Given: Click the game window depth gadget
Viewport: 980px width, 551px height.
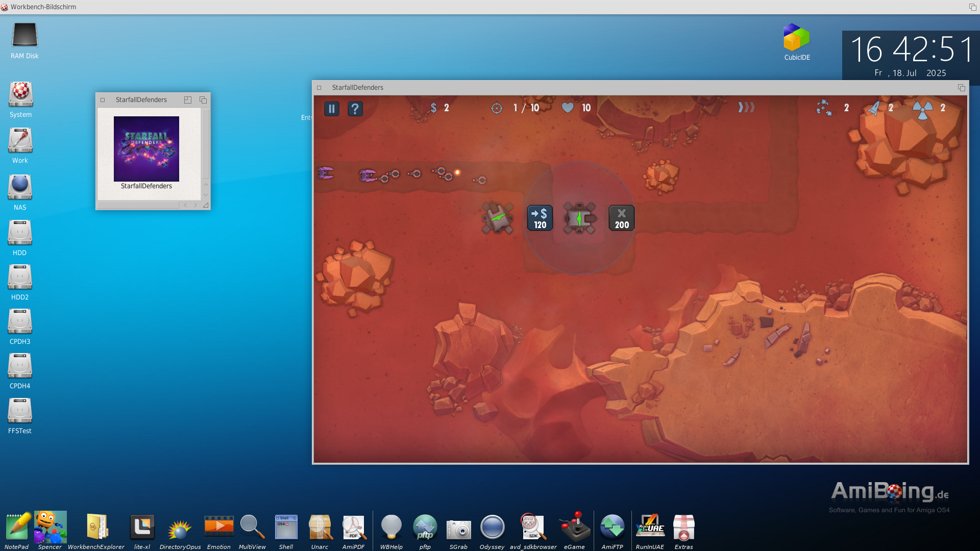Looking at the screenshot, I should (962, 88).
